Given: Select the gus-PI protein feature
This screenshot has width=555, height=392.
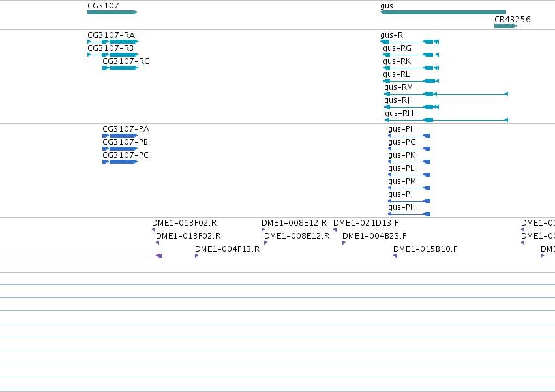Looking at the screenshot, I should (x=409, y=136).
